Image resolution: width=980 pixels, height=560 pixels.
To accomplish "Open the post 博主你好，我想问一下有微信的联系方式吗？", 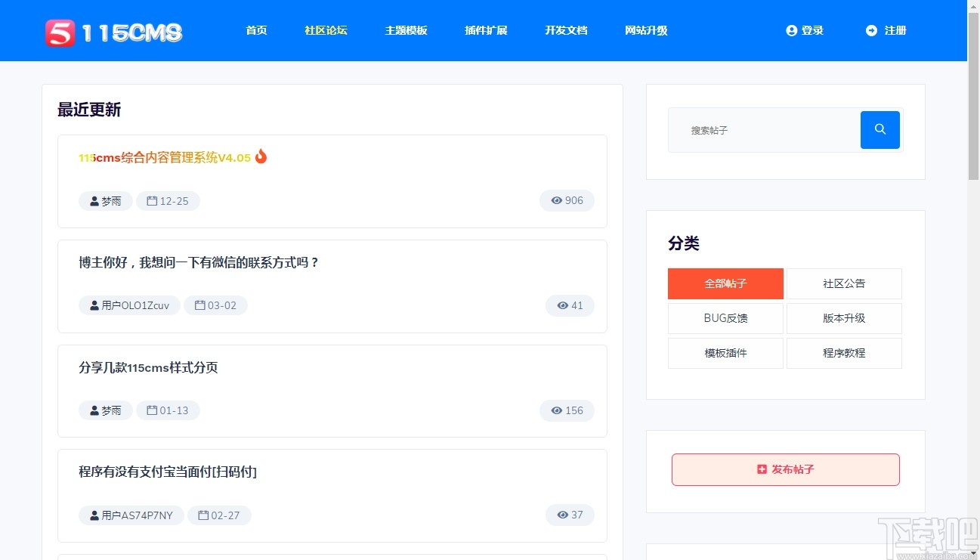I will (199, 263).
